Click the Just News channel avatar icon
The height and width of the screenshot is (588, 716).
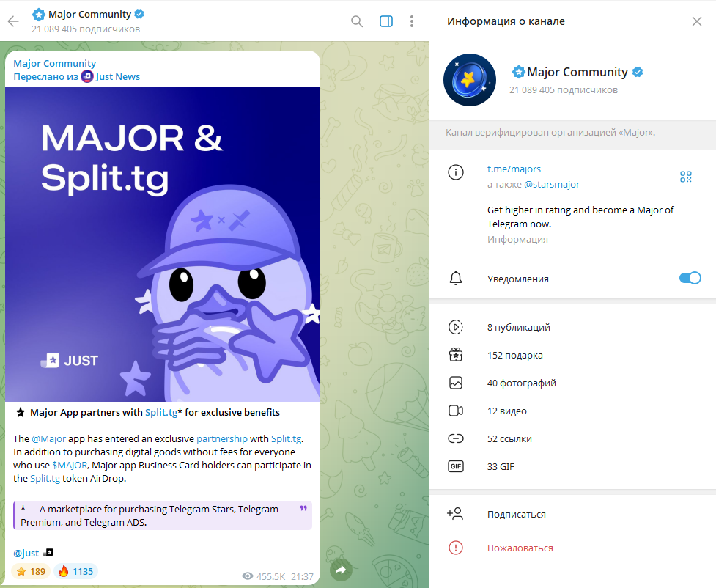pos(87,76)
